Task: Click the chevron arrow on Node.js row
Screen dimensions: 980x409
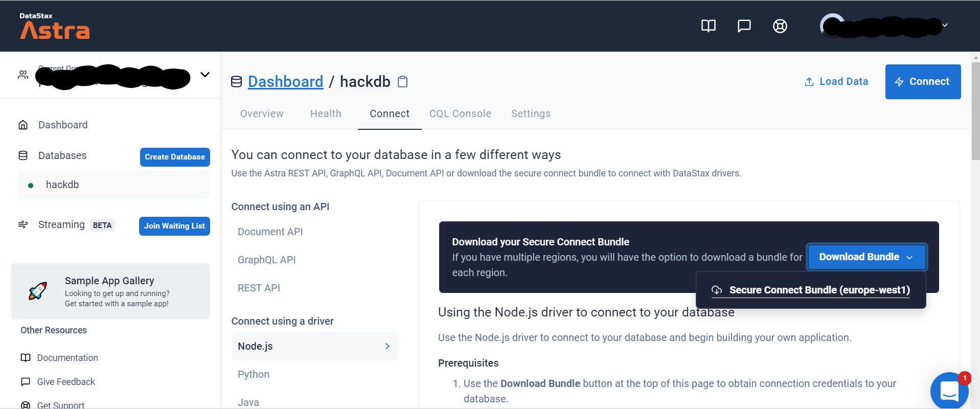Action: (x=388, y=346)
